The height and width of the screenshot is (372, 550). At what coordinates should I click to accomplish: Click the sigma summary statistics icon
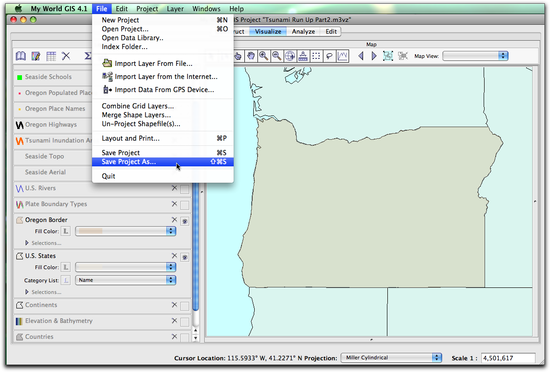pos(88,56)
